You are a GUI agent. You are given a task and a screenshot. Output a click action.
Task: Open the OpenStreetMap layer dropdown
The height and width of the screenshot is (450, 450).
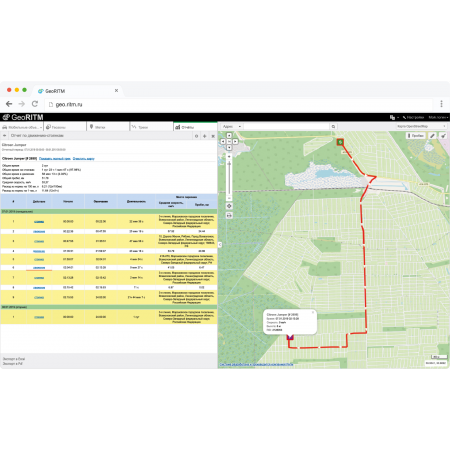coord(421,126)
